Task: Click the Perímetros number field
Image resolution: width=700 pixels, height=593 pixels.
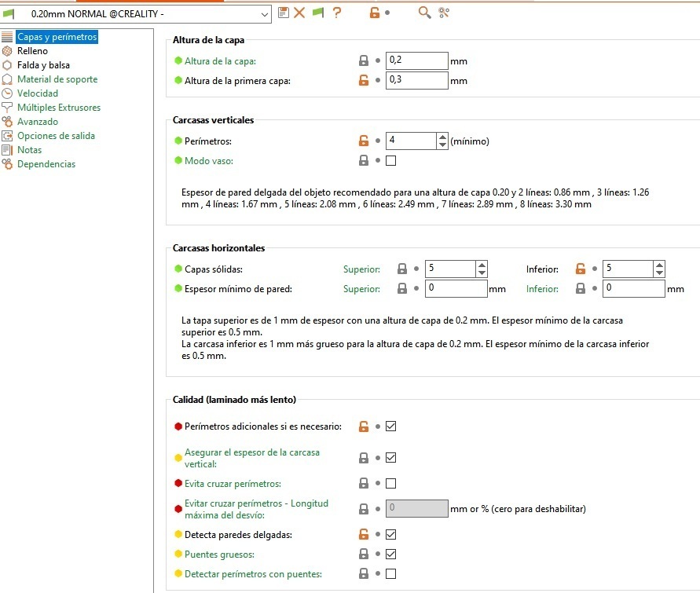Action: coord(411,141)
